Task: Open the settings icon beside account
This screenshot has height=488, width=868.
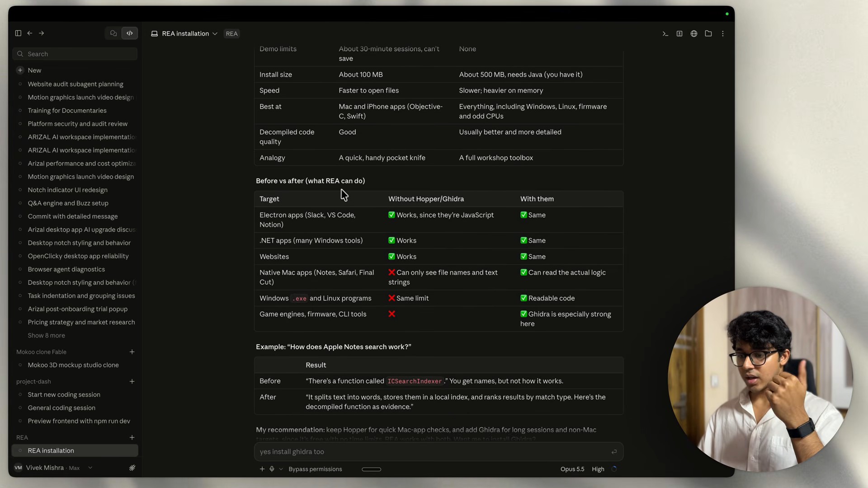Action: click(132, 468)
